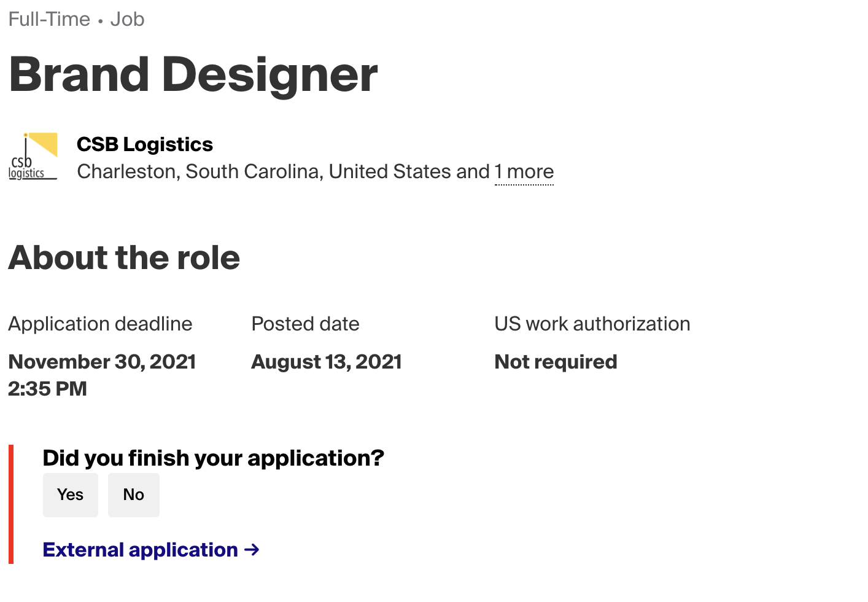The width and height of the screenshot is (868, 602).
Task: Click the November 30, 2021 deadline date
Action: click(102, 362)
